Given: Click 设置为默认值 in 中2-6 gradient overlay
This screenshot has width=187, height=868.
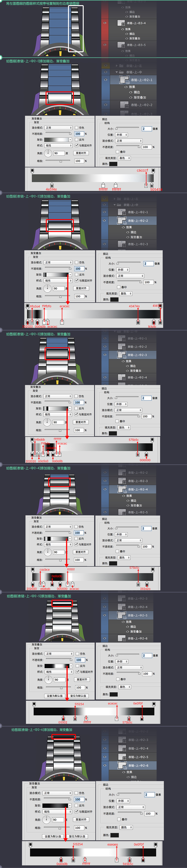Looking at the screenshot, I should click(53, 836).
